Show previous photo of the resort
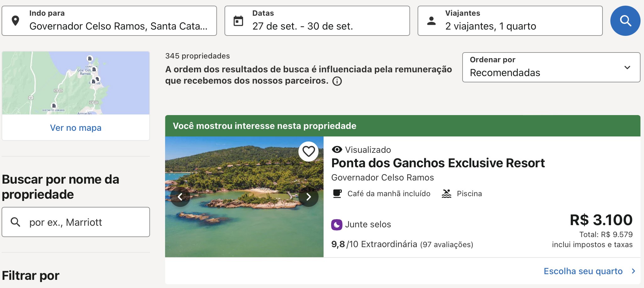The width and height of the screenshot is (644, 288). click(x=180, y=197)
